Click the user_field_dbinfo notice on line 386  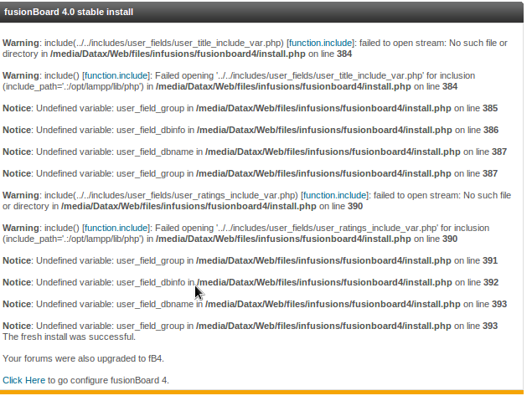click(251, 130)
